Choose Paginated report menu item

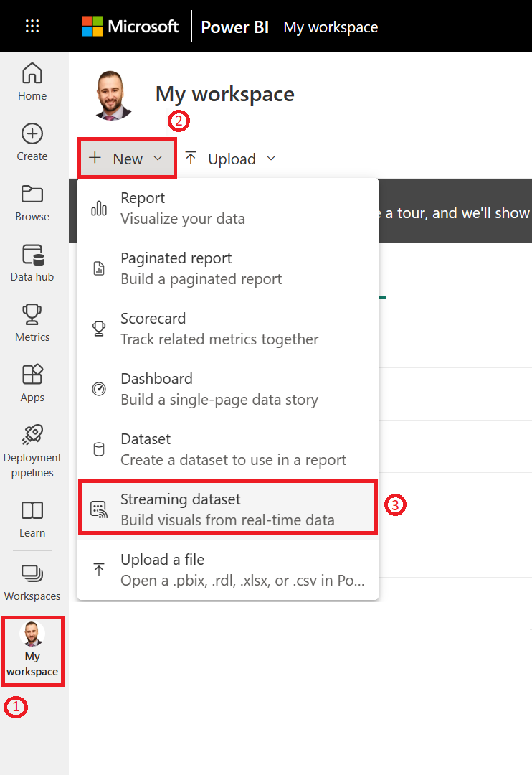point(228,268)
